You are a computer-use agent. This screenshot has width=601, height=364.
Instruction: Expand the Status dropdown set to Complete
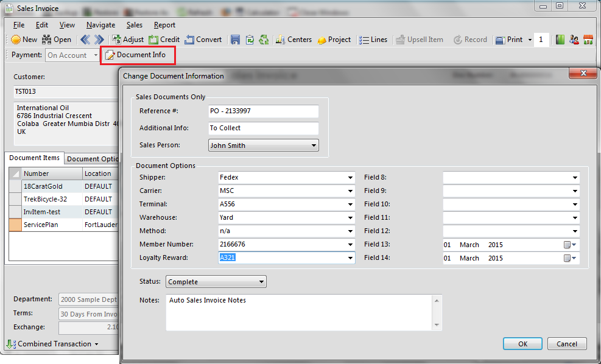click(x=261, y=282)
